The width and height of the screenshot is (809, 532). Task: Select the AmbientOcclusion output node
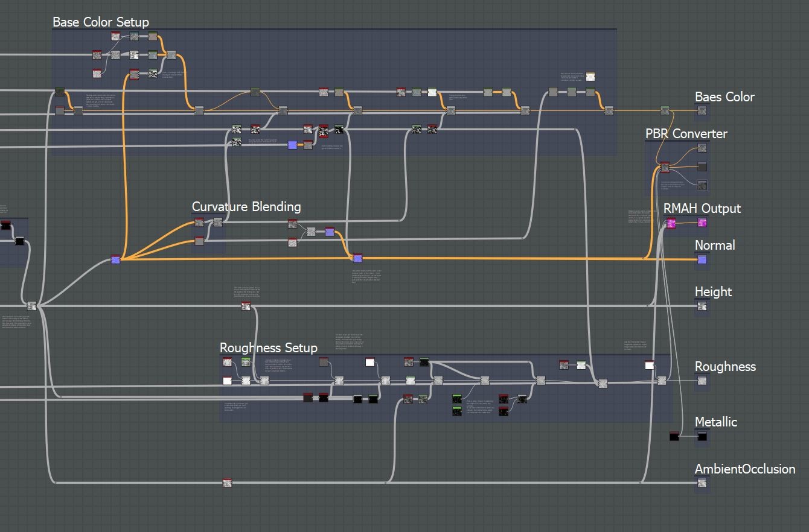(702, 483)
